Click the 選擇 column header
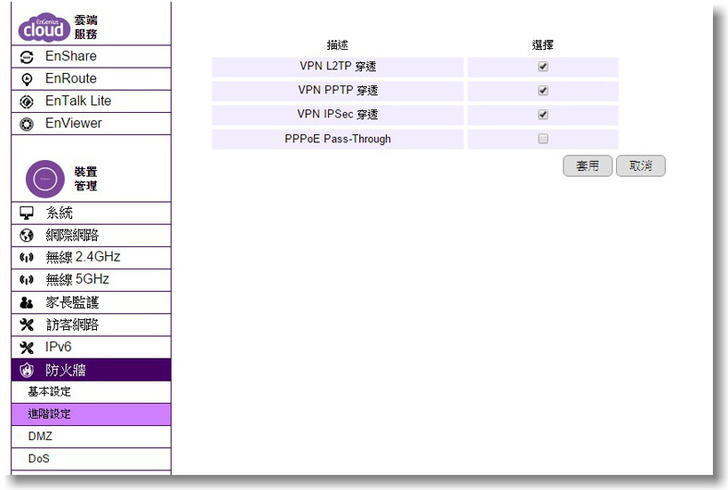 [543, 45]
